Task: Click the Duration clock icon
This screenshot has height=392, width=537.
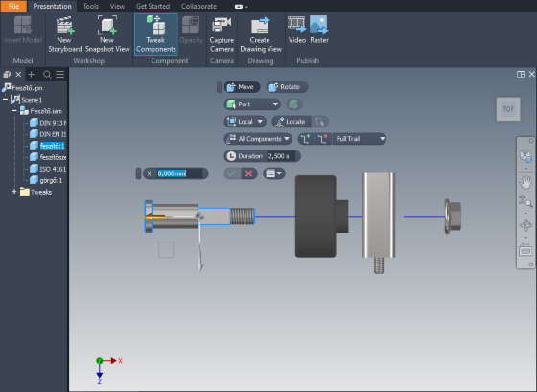Action: click(x=231, y=156)
